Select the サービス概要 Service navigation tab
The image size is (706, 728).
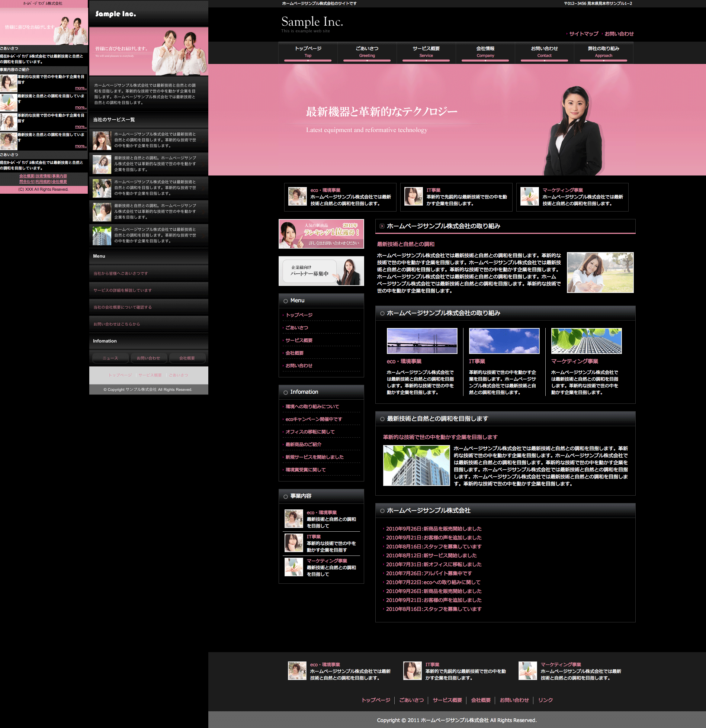click(426, 52)
